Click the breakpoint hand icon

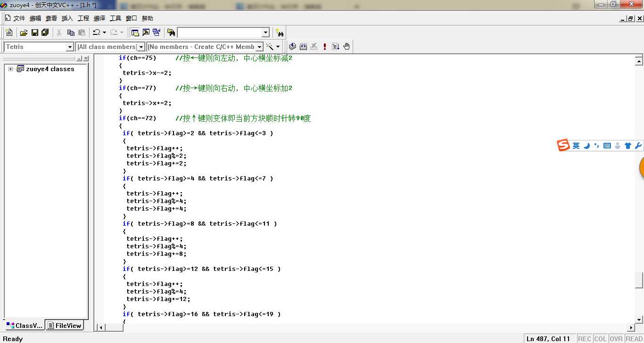pyautogui.click(x=347, y=47)
